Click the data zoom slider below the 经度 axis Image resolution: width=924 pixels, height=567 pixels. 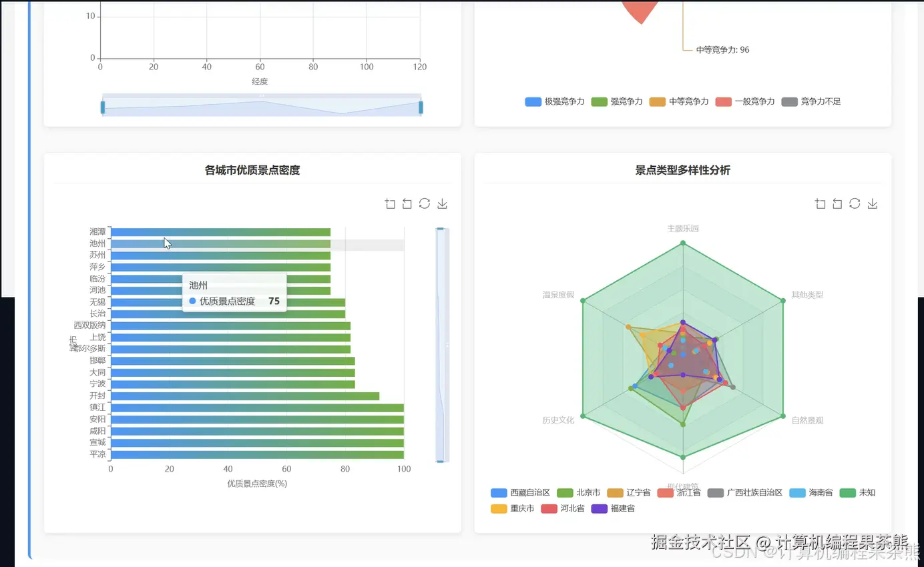tap(262, 105)
